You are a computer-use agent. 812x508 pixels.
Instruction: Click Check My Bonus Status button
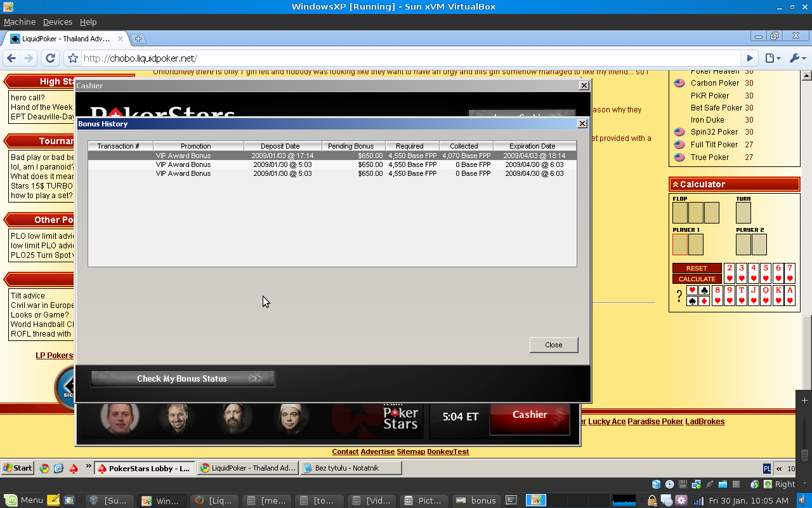pos(183,378)
